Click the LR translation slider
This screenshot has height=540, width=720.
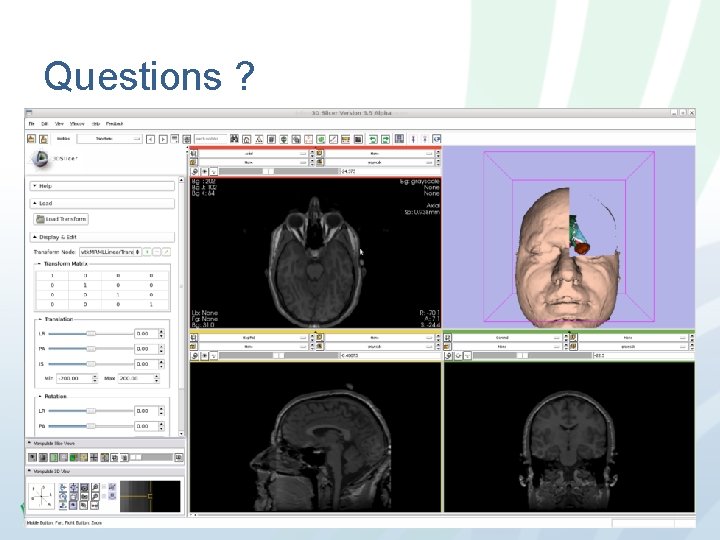point(90,333)
